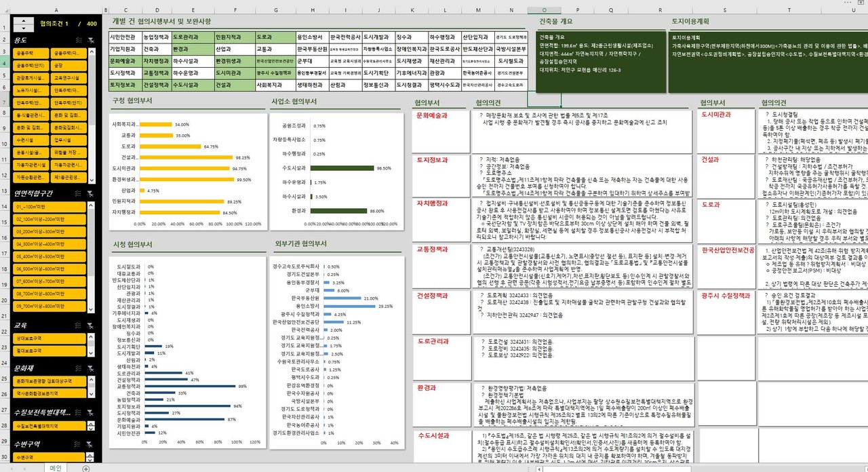Toggle the 업무시설 slicer option

point(68,140)
